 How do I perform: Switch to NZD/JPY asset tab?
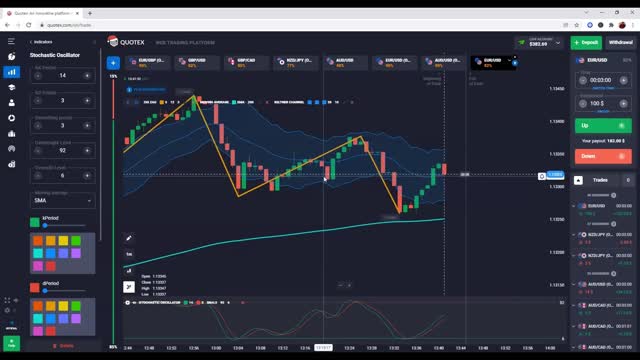point(296,62)
